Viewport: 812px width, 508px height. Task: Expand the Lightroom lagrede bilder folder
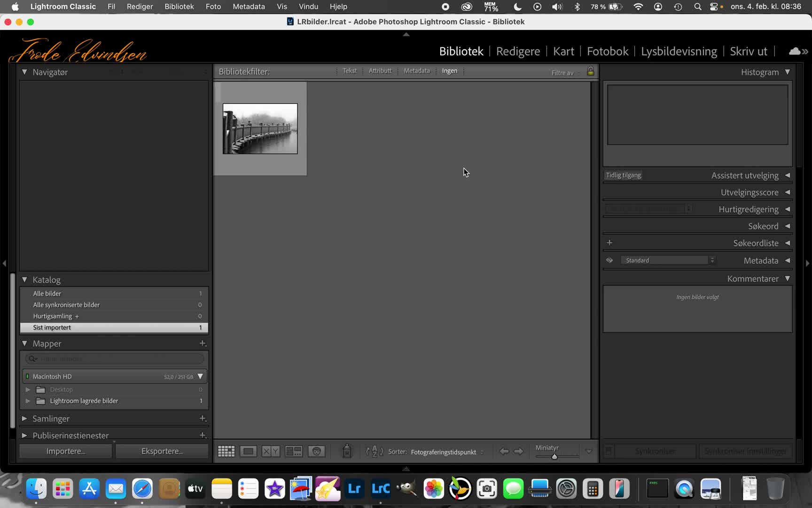[28, 401]
